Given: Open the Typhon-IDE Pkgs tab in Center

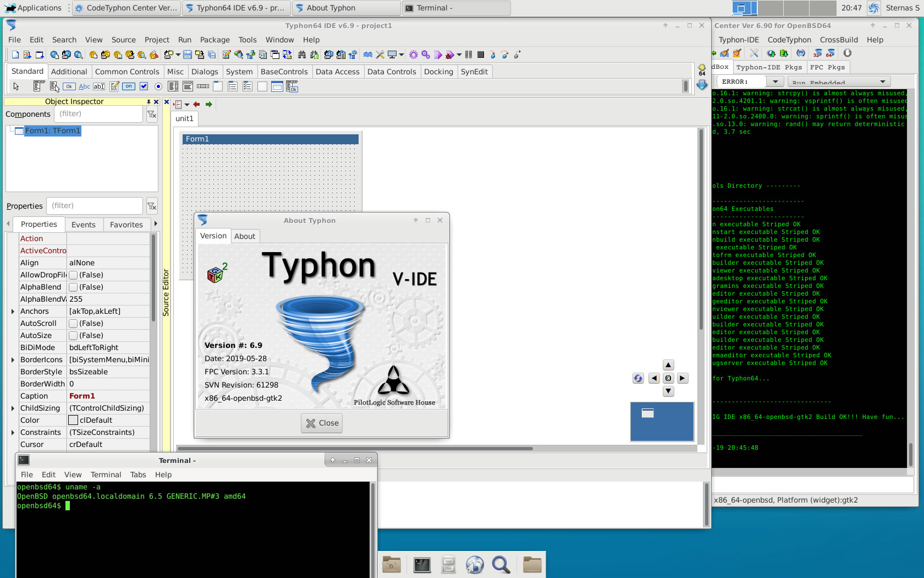Looking at the screenshot, I should (x=769, y=67).
